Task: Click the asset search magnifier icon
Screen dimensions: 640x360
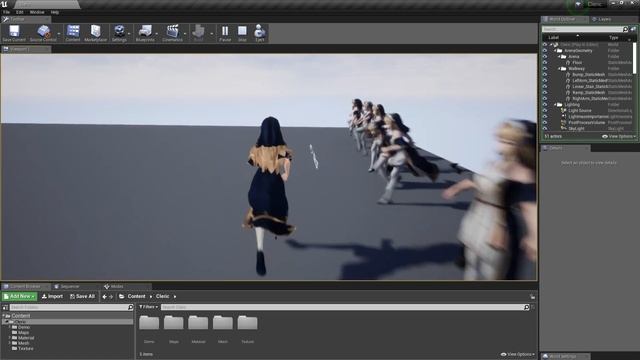Action: point(527,307)
